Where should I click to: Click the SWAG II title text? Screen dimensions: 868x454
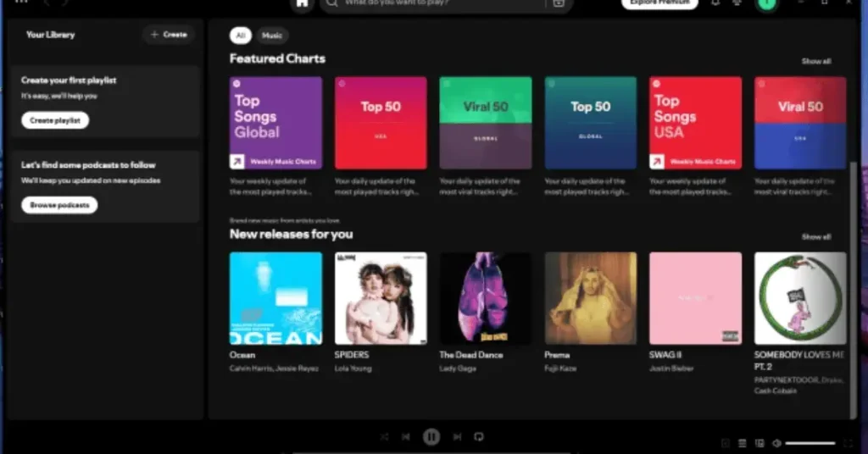[665, 355]
